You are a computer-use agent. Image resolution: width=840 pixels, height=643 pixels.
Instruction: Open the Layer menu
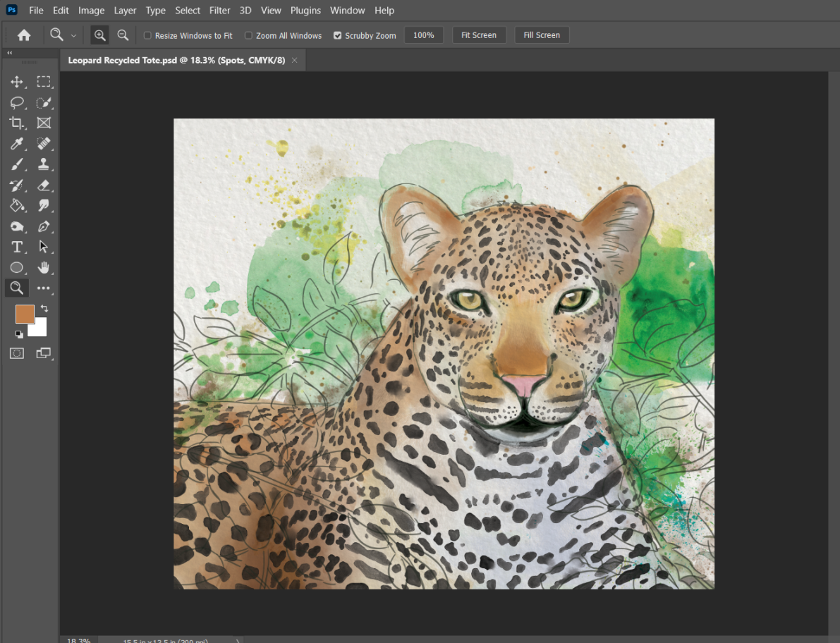pyautogui.click(x=125, y=11)
